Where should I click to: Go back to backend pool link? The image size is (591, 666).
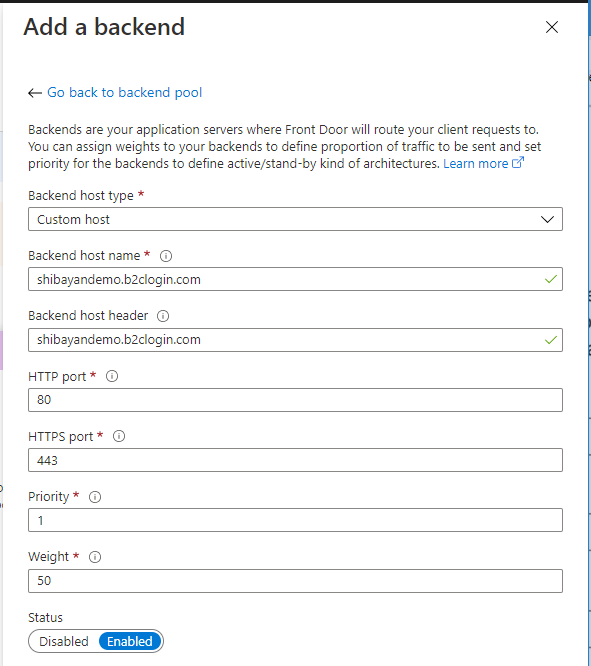point(124,92)
